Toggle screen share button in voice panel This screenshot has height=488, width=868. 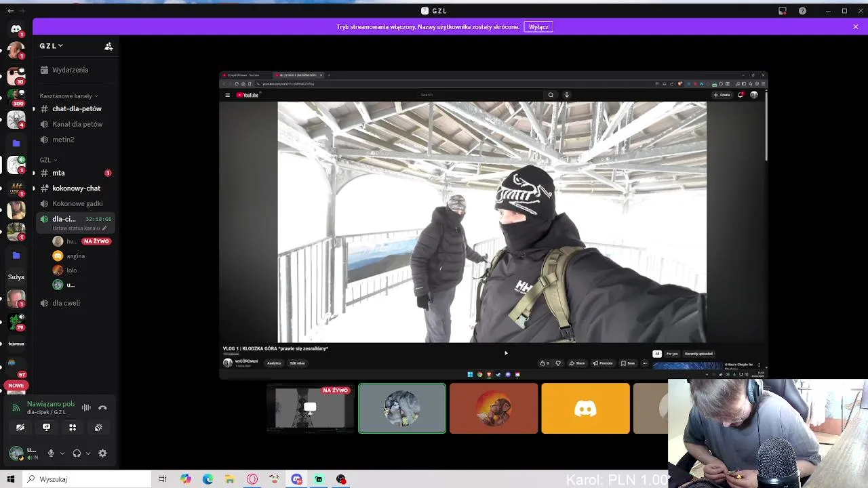click(x=46, y=427)
